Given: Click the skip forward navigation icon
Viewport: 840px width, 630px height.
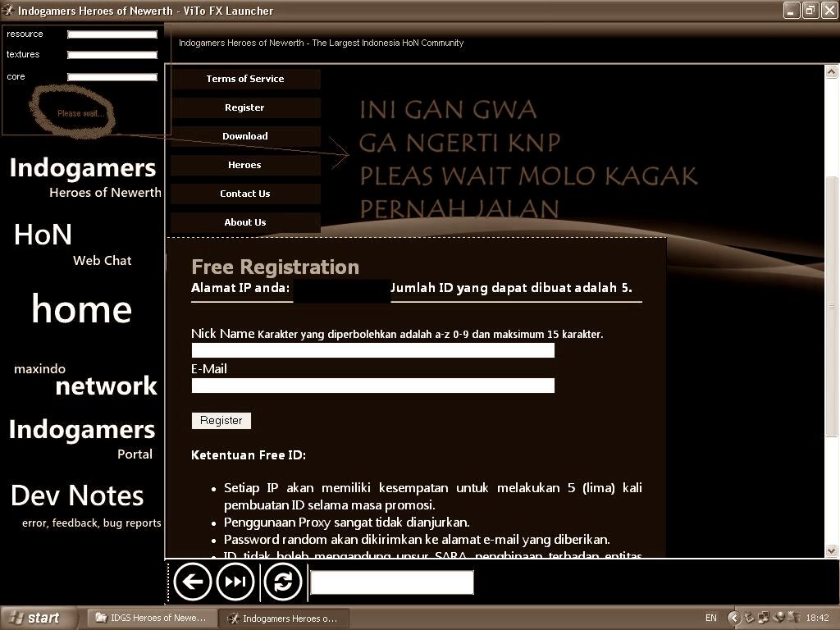Looking at the screenshot, I should [x=235, y=582].
